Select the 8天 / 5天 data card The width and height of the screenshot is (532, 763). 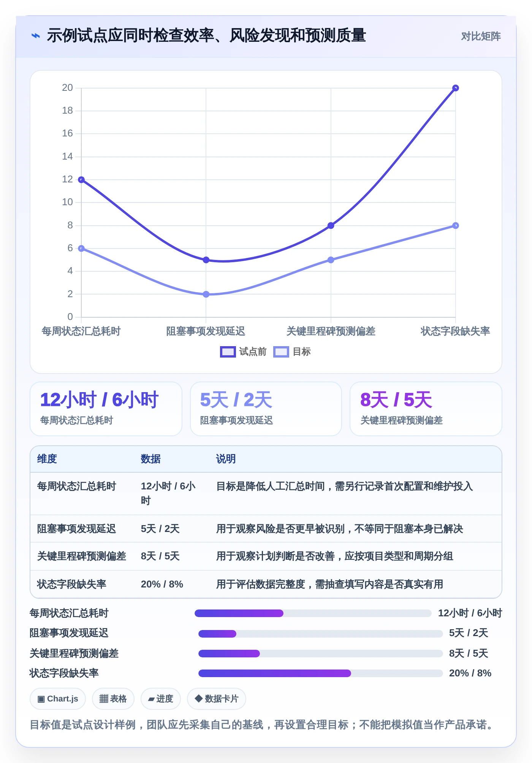[426, 409]
